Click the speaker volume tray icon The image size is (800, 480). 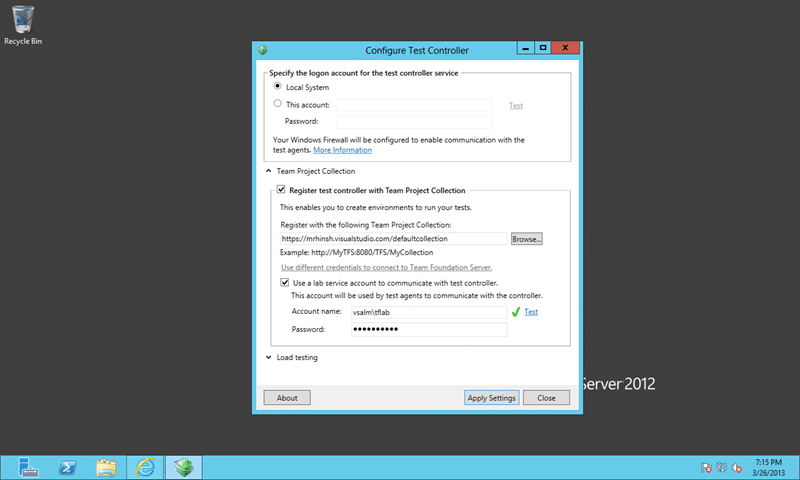[x=737, y=467]
